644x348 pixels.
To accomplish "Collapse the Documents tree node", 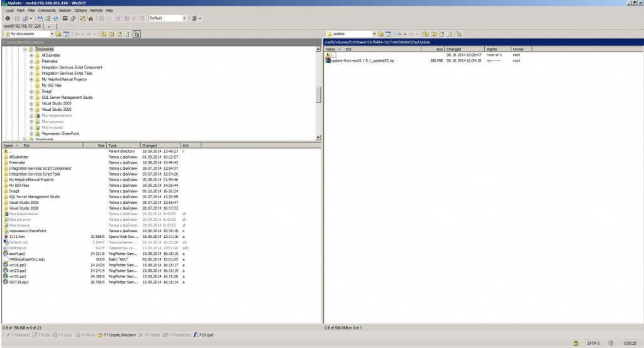I will (25, 49).
